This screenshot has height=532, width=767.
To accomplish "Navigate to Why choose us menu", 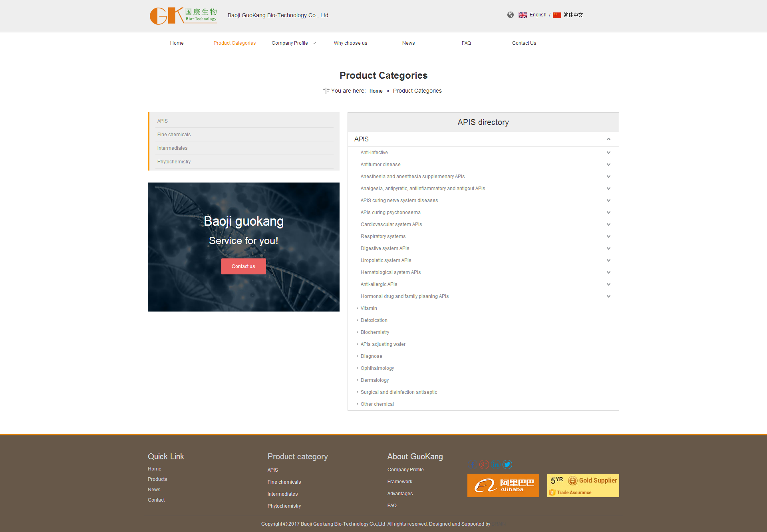I will [x=350, y=43].
